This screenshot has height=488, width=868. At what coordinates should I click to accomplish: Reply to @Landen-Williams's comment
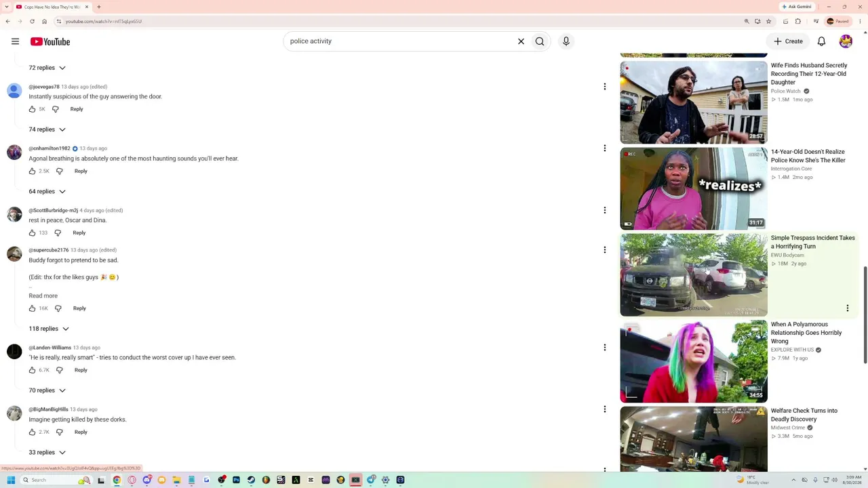point(81,370)
